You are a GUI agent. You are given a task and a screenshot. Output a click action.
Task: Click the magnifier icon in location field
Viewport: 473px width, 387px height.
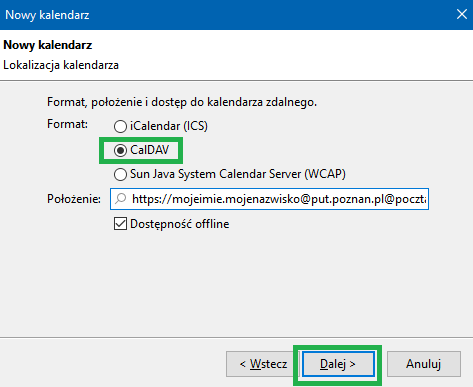pos(120,199)
